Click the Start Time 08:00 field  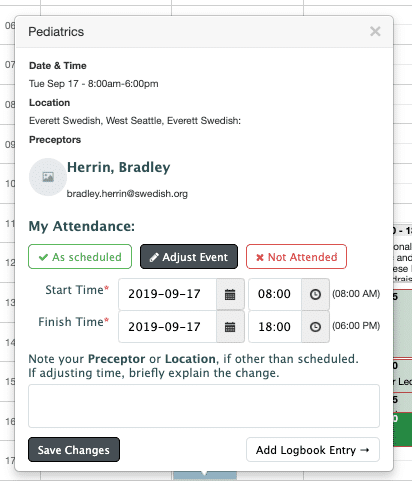pyautogui.click(x=275, y=295)
